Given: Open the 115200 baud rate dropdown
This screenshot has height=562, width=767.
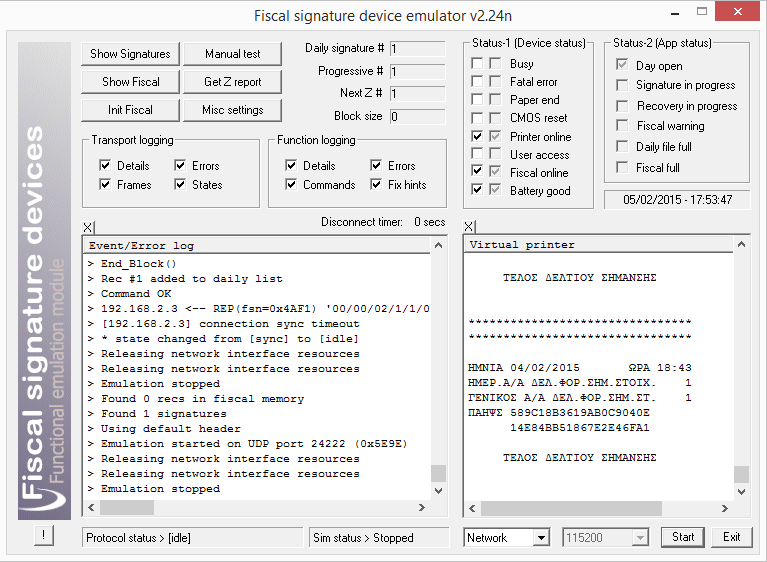Looking at the screenshot, I should pos(640,538).
